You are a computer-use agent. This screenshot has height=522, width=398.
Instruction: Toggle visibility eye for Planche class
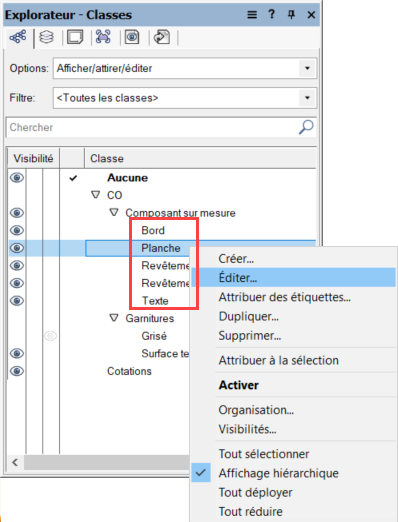[17, 248]
